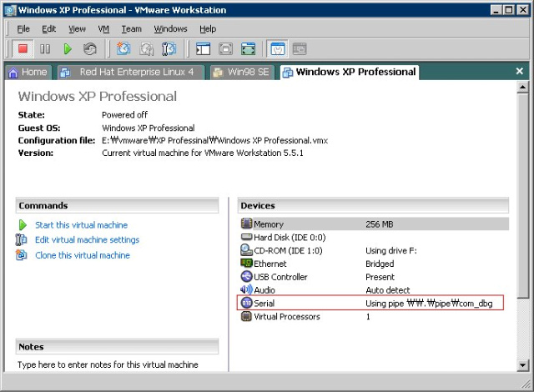Click Clone this virtual machine link

click(x=83, y=255)
